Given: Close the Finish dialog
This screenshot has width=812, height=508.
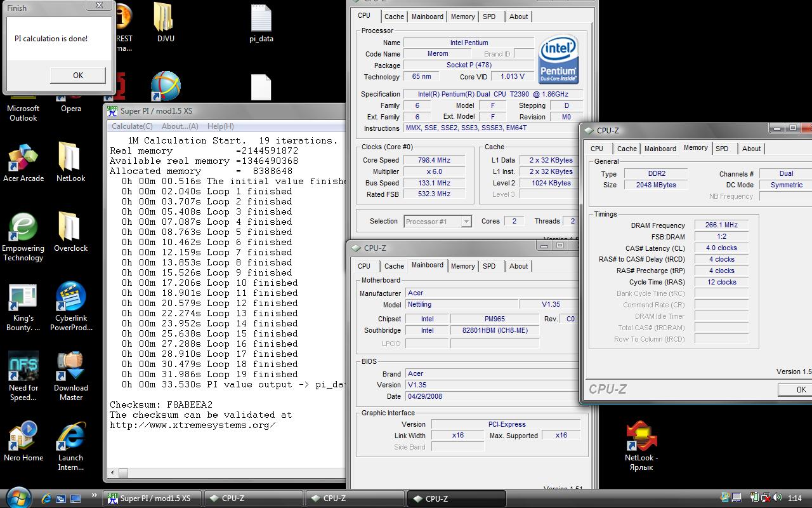Looking at the screenshot, I should (100, 5).
